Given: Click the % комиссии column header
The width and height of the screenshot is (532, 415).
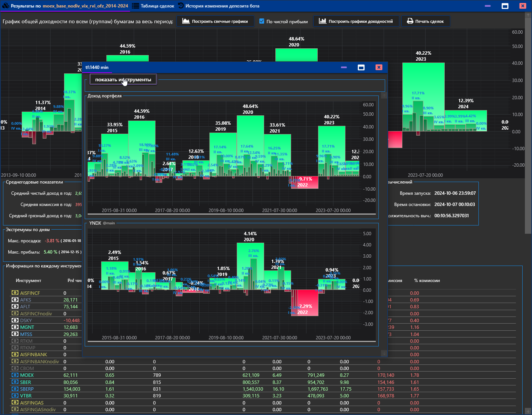Looking at the screenshot, I should 427,281.
